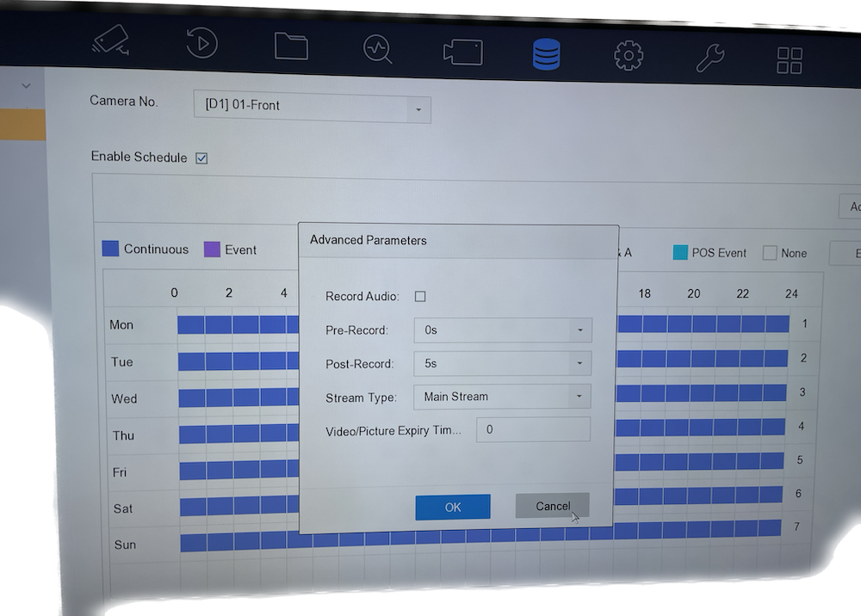Open the four-square grid menu icon
The image size is (861, 616).
click(x=789, y=60)
